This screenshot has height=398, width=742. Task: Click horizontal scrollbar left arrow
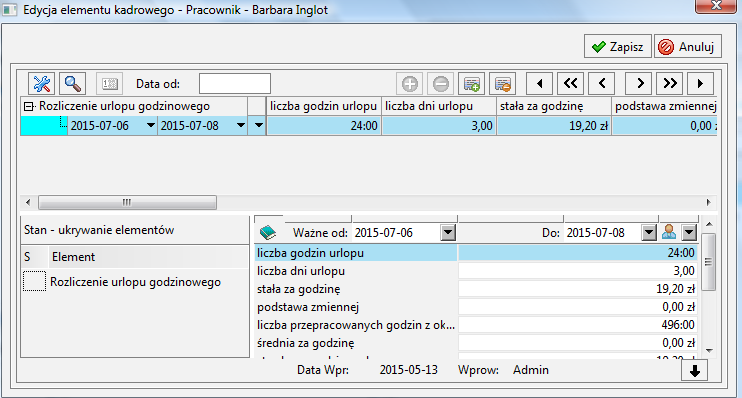click(28, 203)
